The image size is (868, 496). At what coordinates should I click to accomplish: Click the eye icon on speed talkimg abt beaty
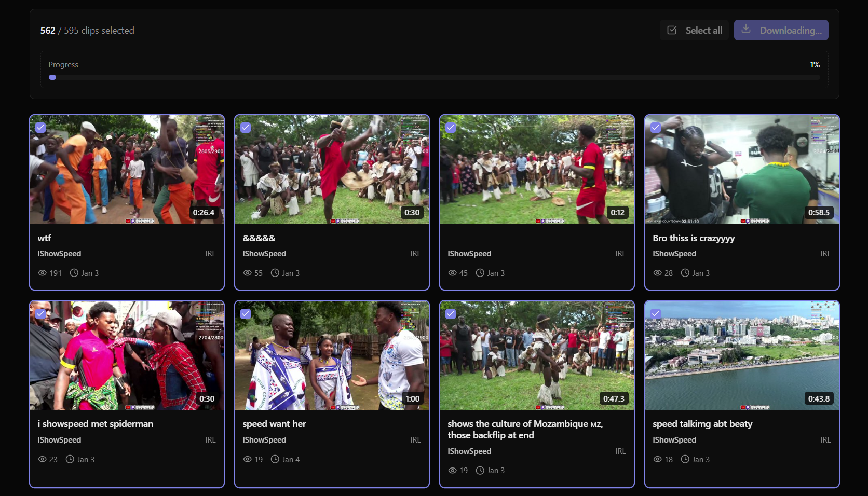[658, 459]
